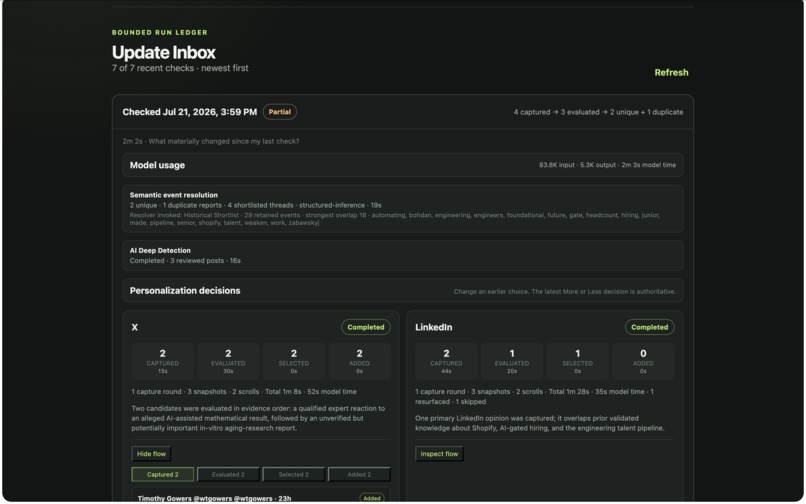Click the Completed badge in LinkedIn card
Screen dimensions: 806x504
649,327
